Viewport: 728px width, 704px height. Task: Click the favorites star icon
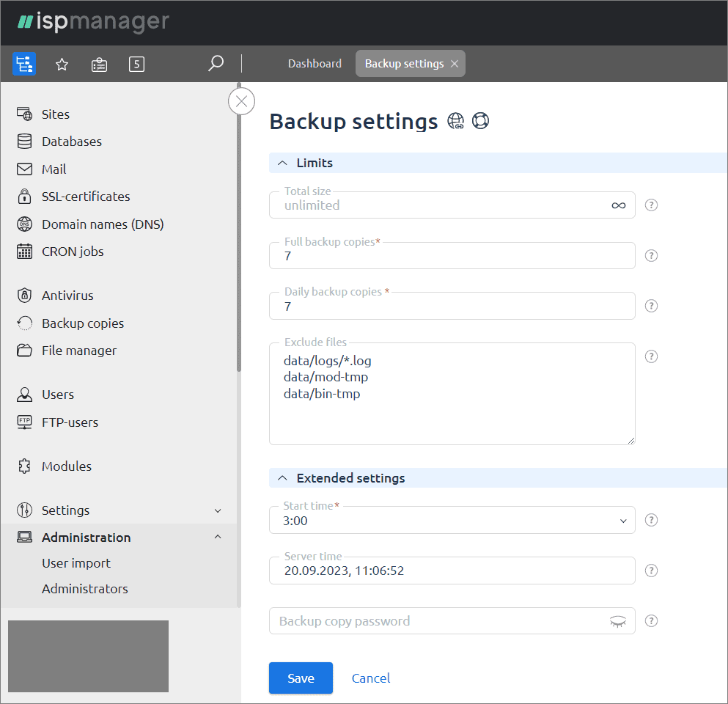pyautogui.click(x=62, y=64)
